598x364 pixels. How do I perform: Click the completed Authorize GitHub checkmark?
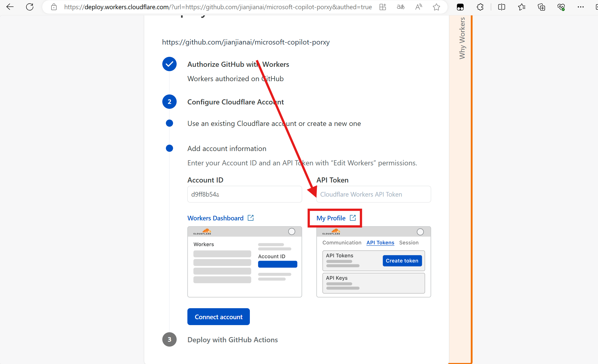(169, 64)
